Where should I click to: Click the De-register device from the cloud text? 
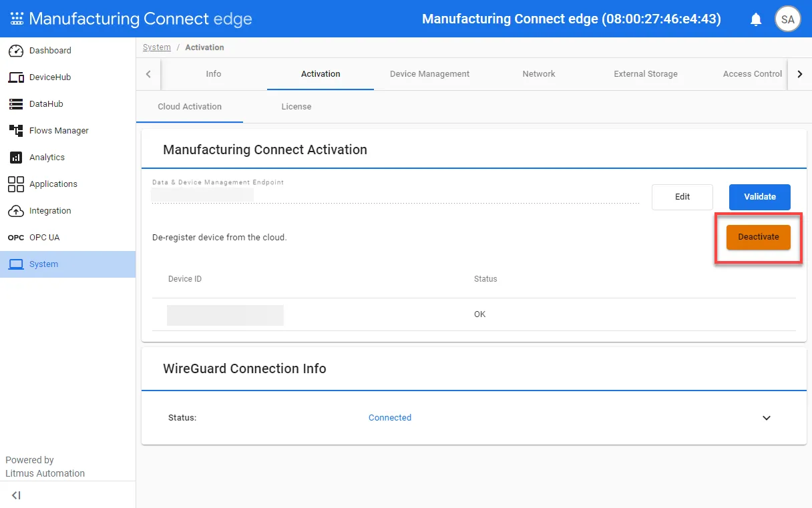[220, 237]
